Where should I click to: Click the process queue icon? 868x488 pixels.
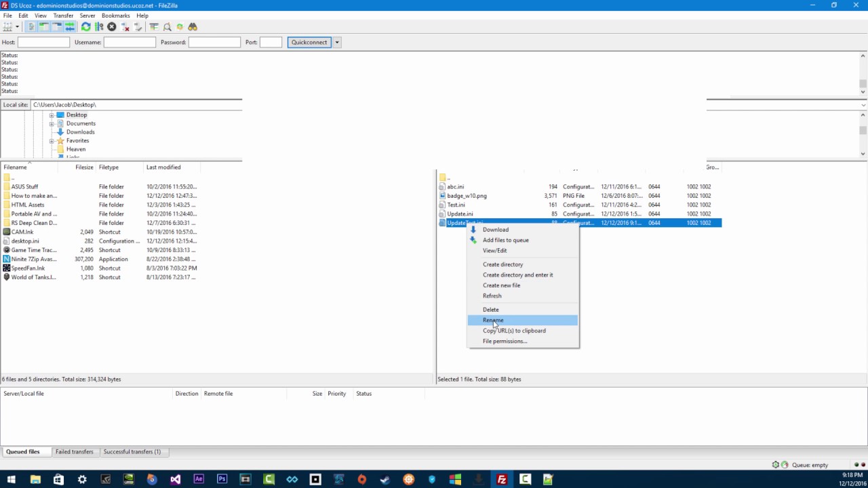[99, 26]
